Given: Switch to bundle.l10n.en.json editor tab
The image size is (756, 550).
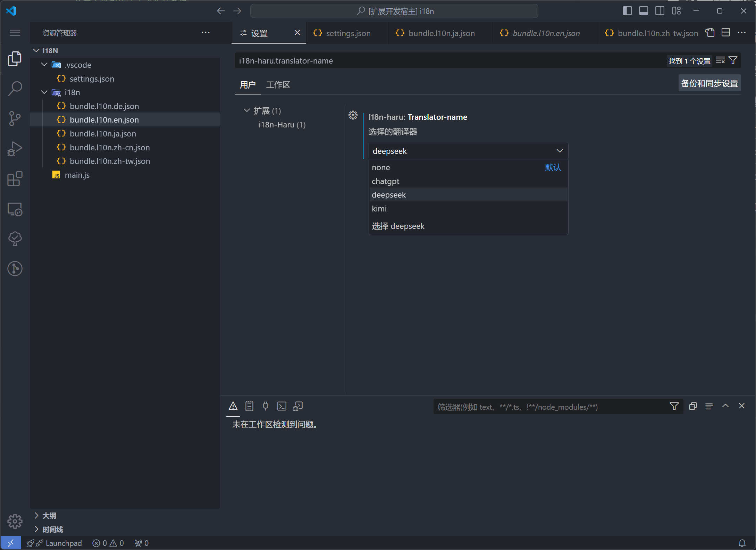Looking at the screenshot, I should 545,33.
